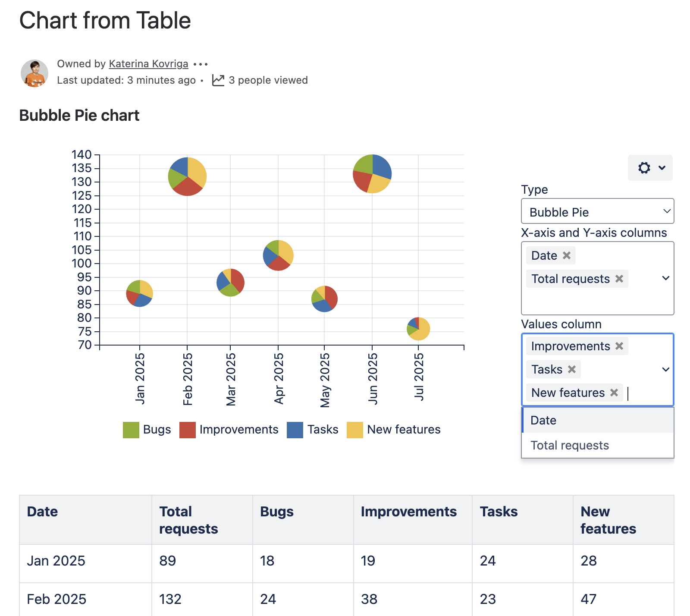Remove Total requests from axis columns
Screen dimensions: 690x616
point(619,279)
